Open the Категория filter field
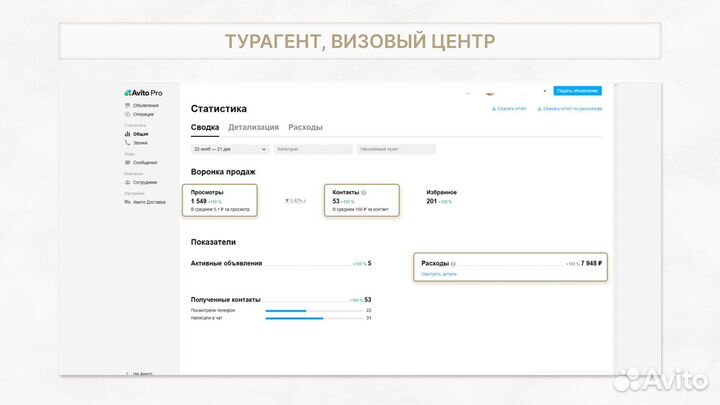720x405 pixels. tap(313, 149)
